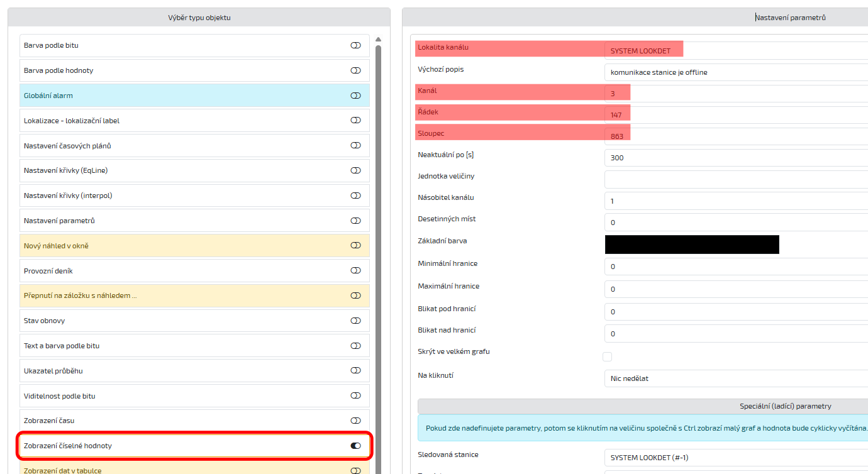Screen dimensions: 868x474
Task: Toggle the Stav obnovy switch
Action: 355,321
